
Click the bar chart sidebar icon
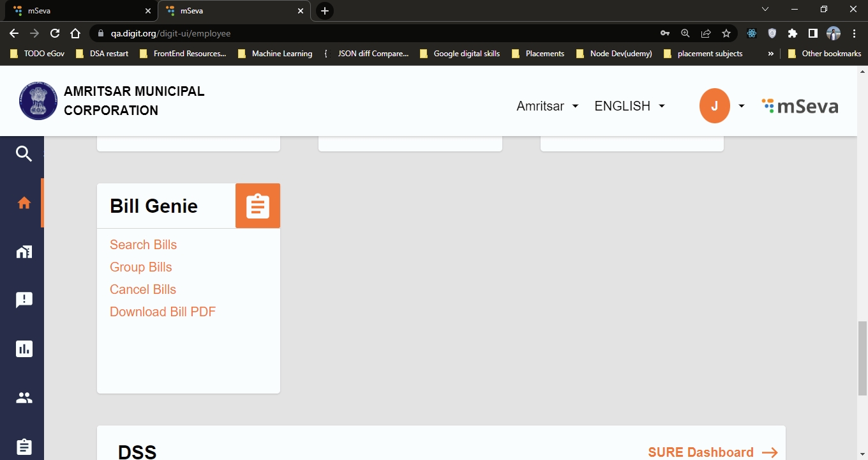[x=24, y=349]
